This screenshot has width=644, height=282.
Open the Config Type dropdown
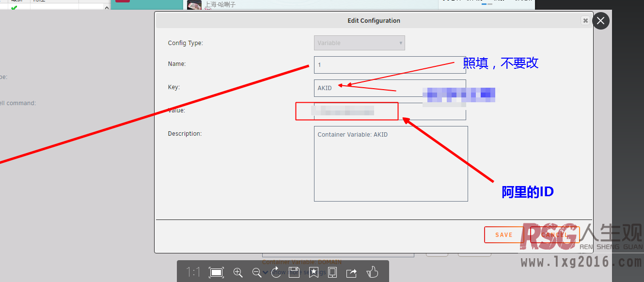pos(360,43)
